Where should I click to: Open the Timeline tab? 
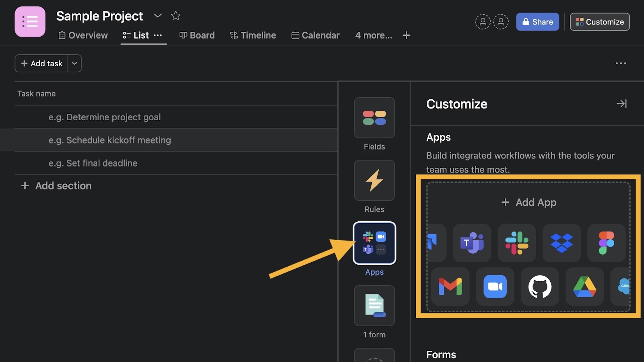253,35
